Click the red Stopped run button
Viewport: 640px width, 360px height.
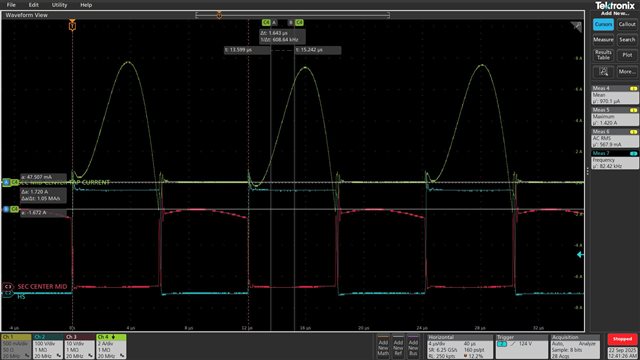click(x=622, y=339)
